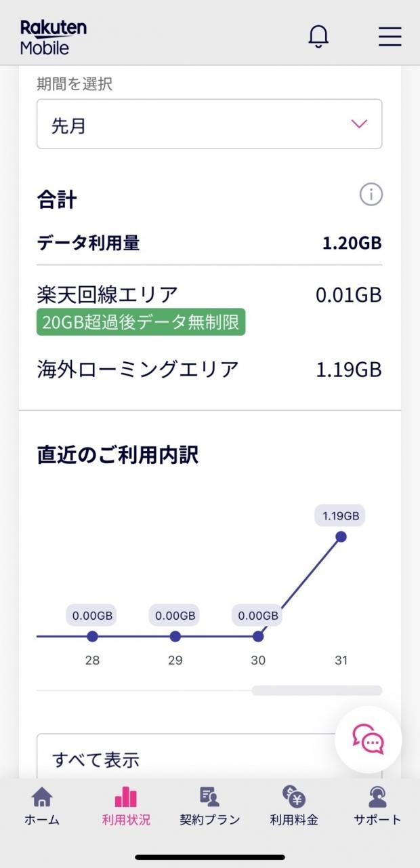Click the chart's horizontal scrollbar thumb
This screenshot has height=868, width=420.
click(316, 690)
